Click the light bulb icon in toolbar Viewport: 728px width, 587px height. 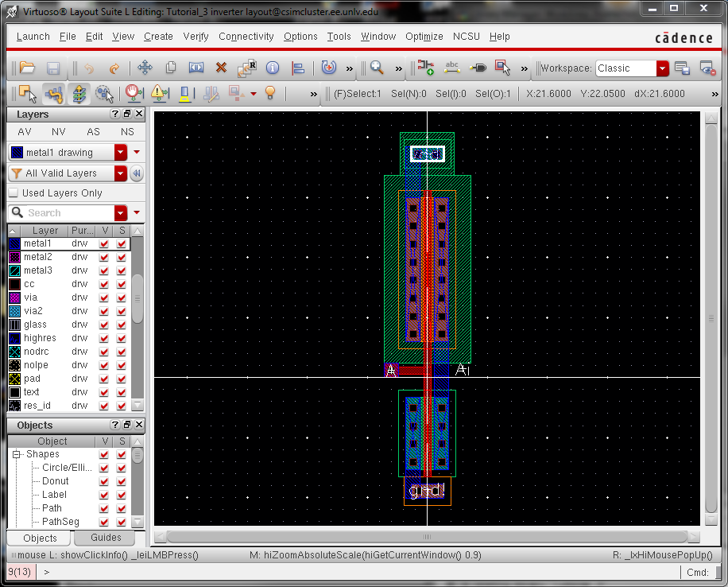[270, 94]
